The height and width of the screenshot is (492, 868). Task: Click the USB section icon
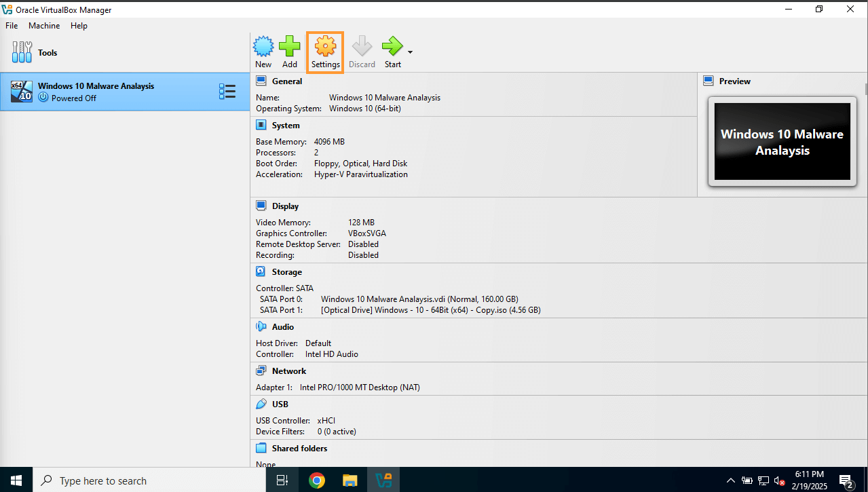tap(261, 404)
